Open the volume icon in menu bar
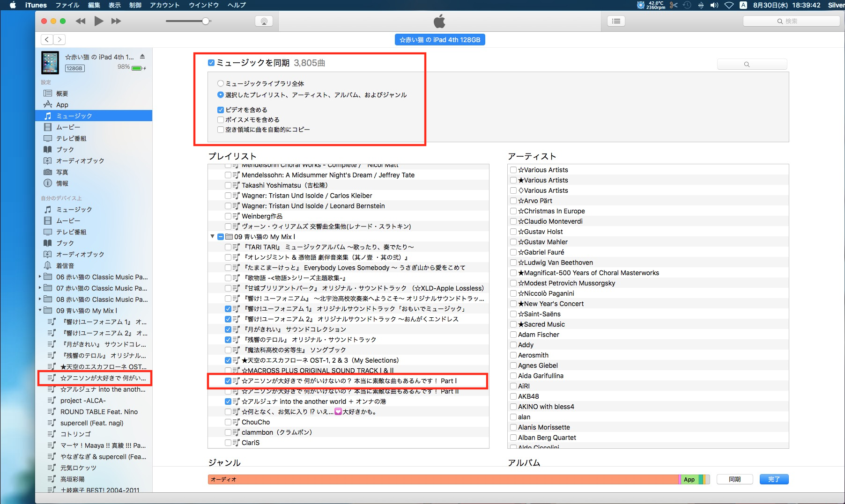This screenshot has height=504, width=845. point(714,5)
